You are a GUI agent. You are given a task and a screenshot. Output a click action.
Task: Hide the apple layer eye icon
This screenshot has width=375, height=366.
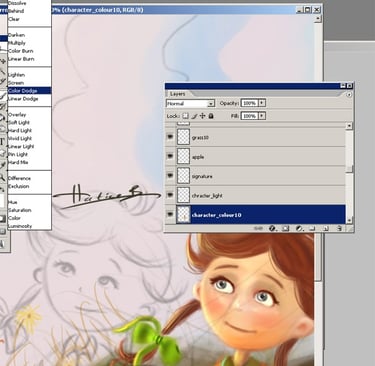(x=170, y=156)
